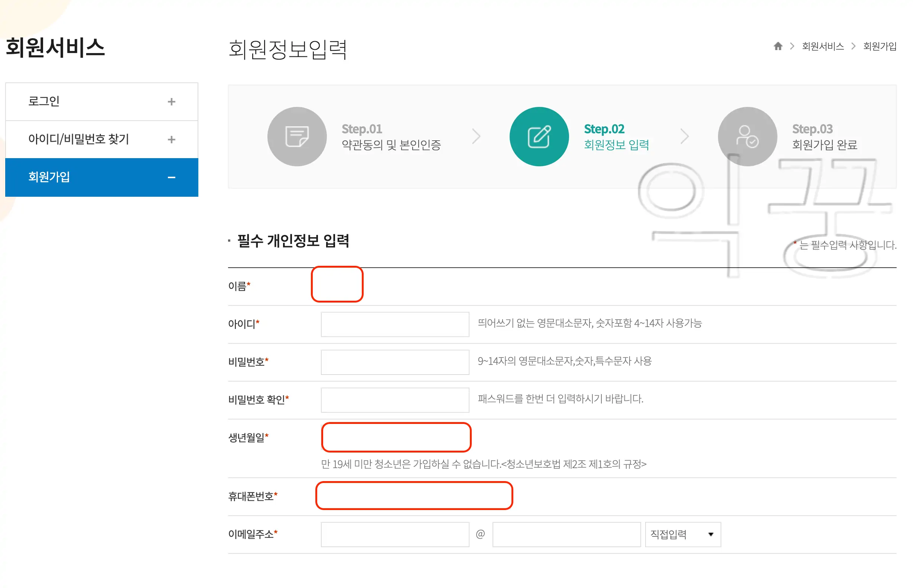Click 회원가입 breadcrumb link

click(x=879, y=46)
